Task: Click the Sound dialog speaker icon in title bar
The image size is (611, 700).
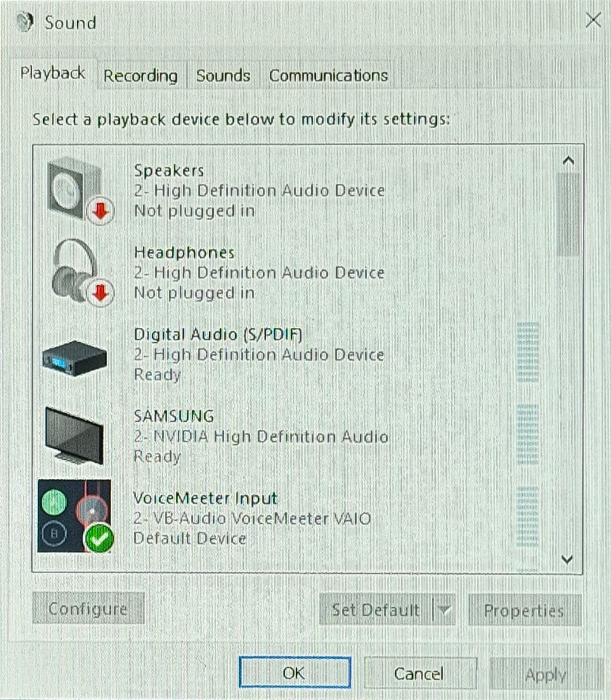Action: pyautogui.click(x=23, y=22)
